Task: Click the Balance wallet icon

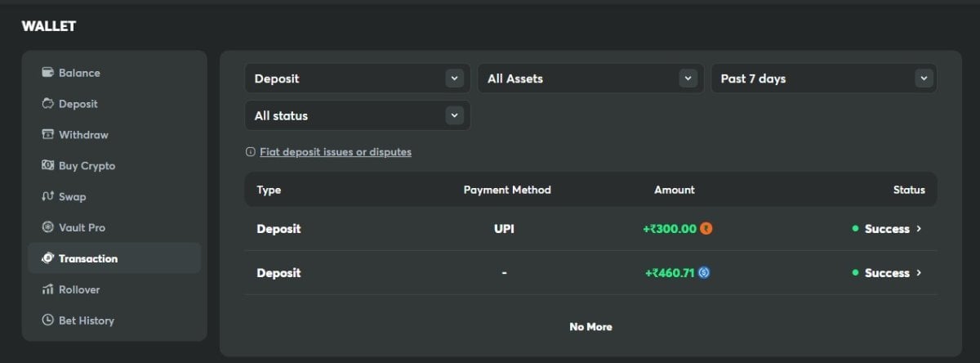Action: click(x=47, y=73)
